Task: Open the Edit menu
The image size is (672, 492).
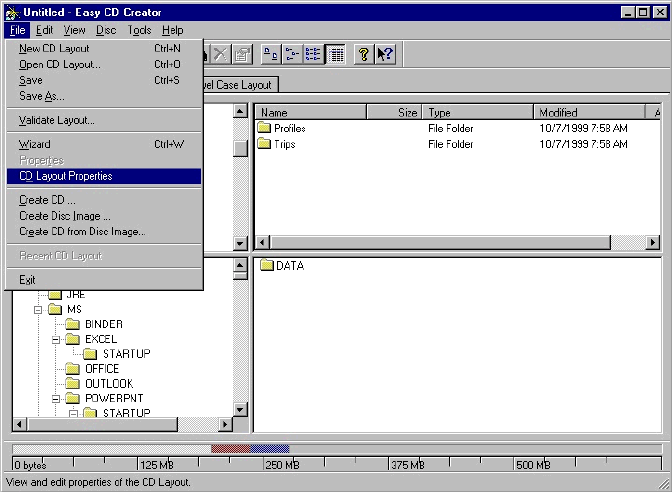Action: tap(44, 30)
